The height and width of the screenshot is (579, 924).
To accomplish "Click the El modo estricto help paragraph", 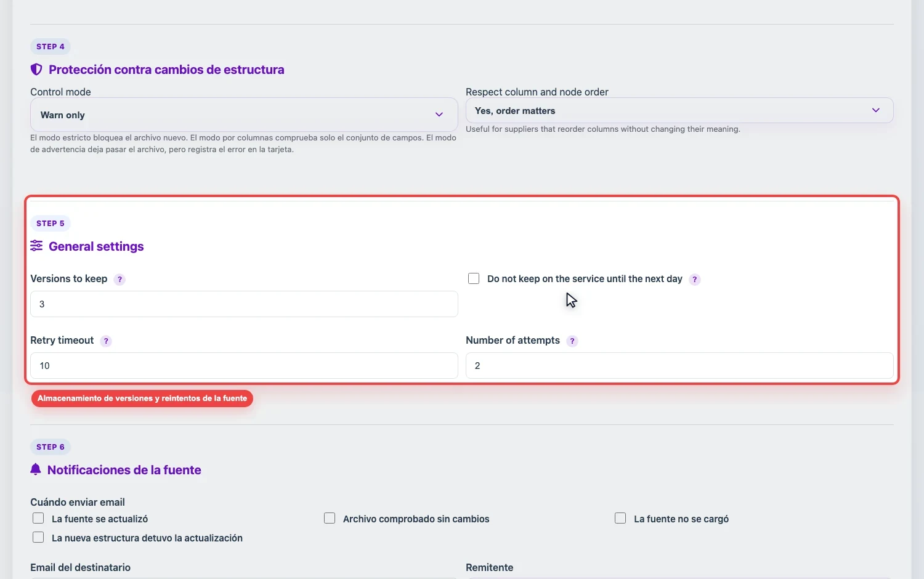I will point(243,144).
